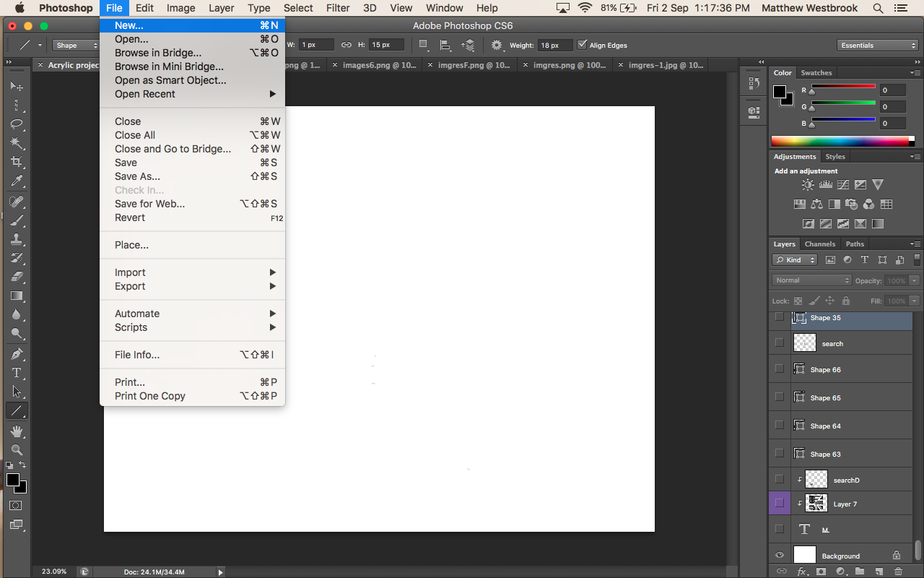The height and width of the screenshot is (578, 924).
Task: Switch to the imgresF.png document tab
Action: (x=471, y=65)
